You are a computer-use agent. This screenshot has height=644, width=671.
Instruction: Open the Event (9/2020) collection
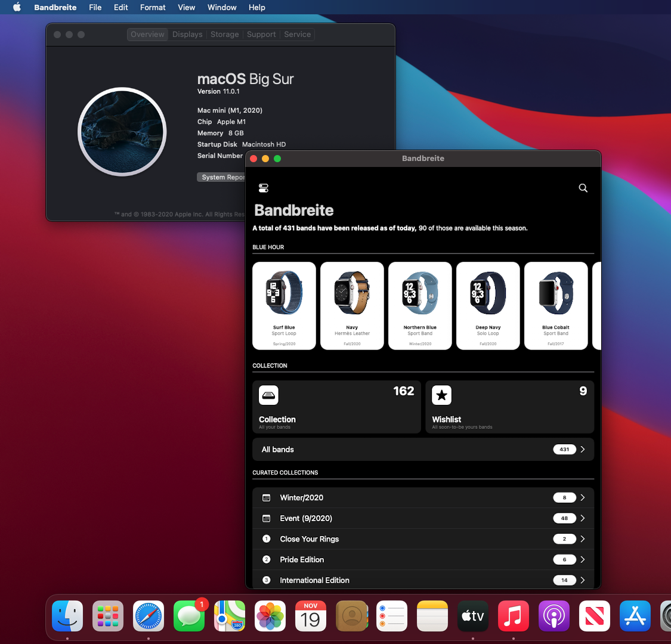pos(423,518)
